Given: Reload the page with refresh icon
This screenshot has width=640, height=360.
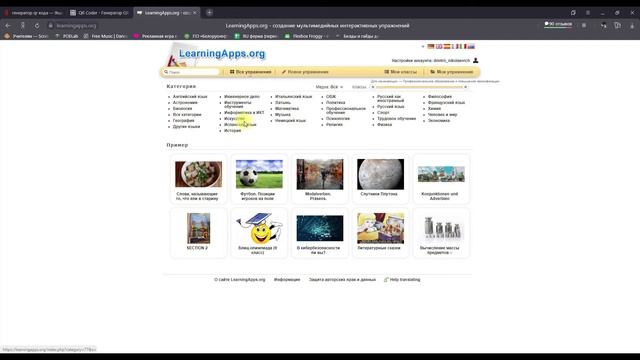Looking at the screenshot, I should click(x=37, y=25).
